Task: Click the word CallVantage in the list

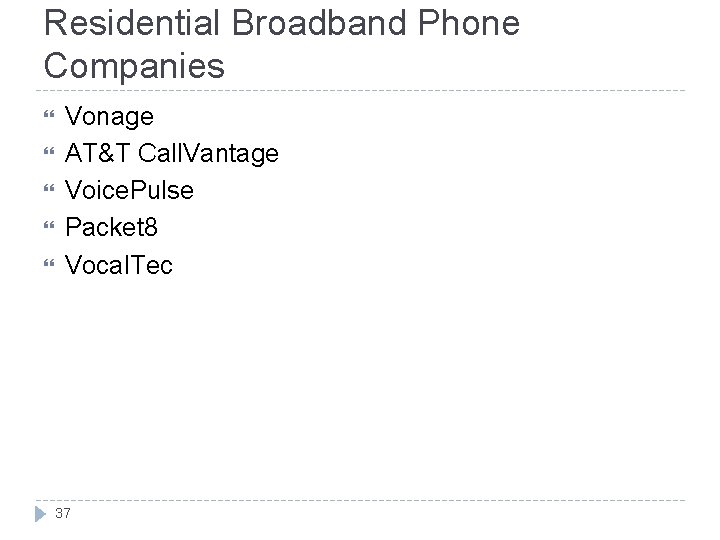Action: point(209,154)
